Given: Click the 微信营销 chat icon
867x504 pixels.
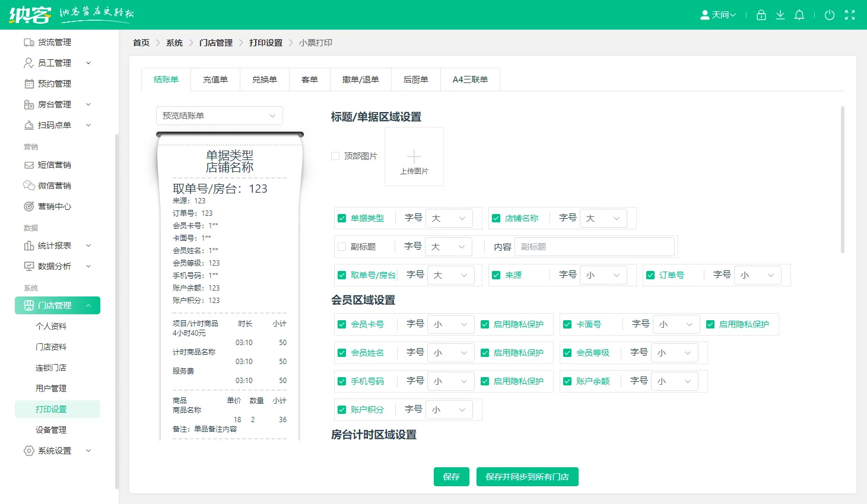Looking at the screenshot, I should (28, 186).
